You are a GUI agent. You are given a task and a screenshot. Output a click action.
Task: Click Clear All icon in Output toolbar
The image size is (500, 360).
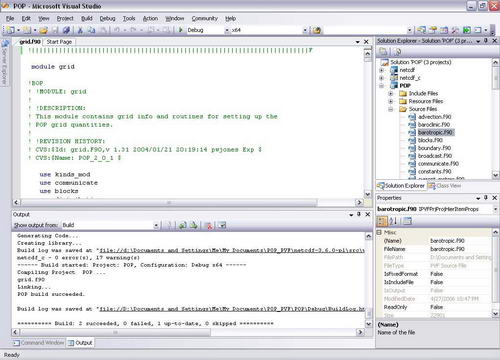pos(209,226)
